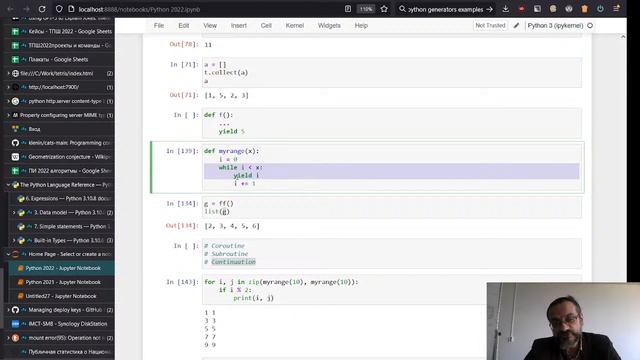Open the Jupyter Widgets menu

329,25
